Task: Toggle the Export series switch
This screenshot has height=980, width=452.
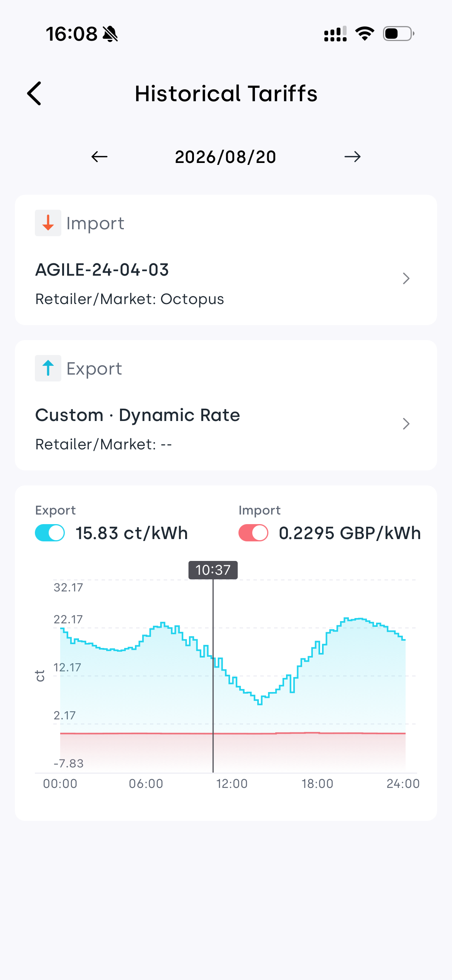Action: tap(50, 533)
